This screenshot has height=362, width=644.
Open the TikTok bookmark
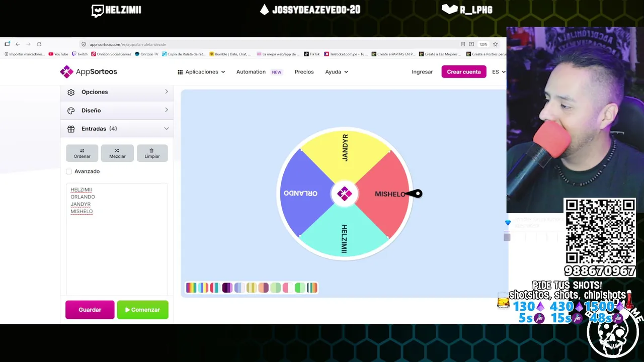pos(312,54)
